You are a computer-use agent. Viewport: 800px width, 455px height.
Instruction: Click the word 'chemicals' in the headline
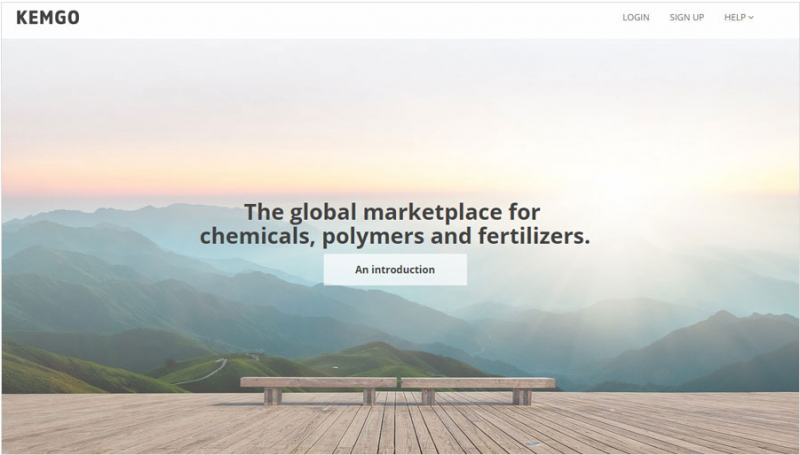255,236
